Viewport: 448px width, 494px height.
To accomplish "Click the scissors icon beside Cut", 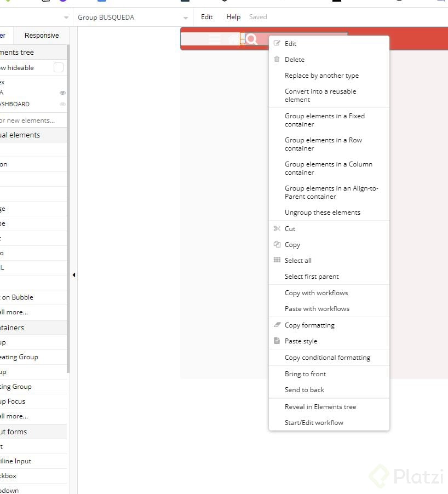I will tap(277, 228).
